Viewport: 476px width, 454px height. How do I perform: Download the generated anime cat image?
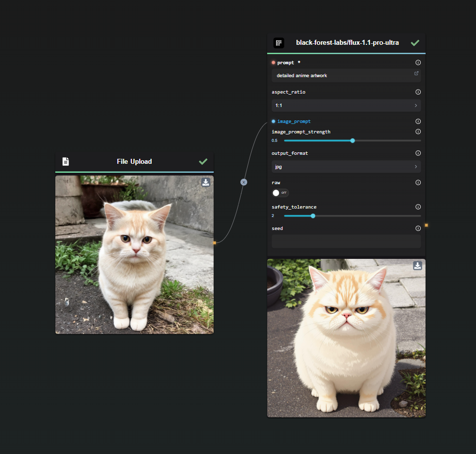pos(417,266)
